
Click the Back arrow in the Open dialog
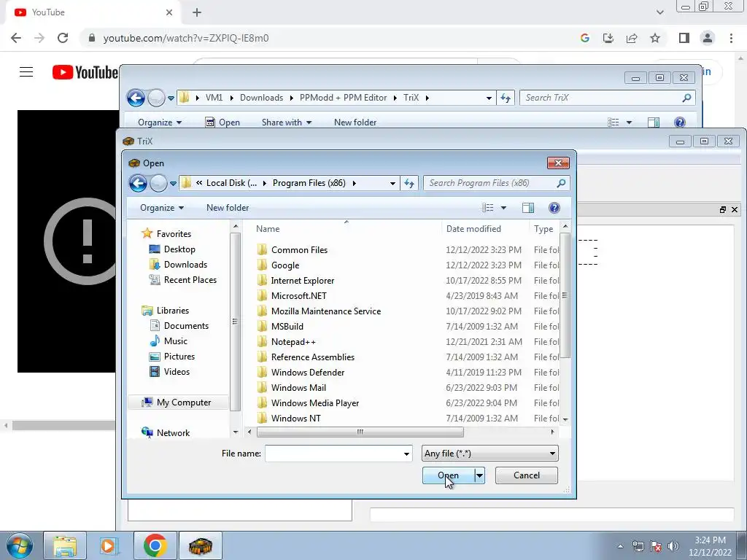point(138,183)
